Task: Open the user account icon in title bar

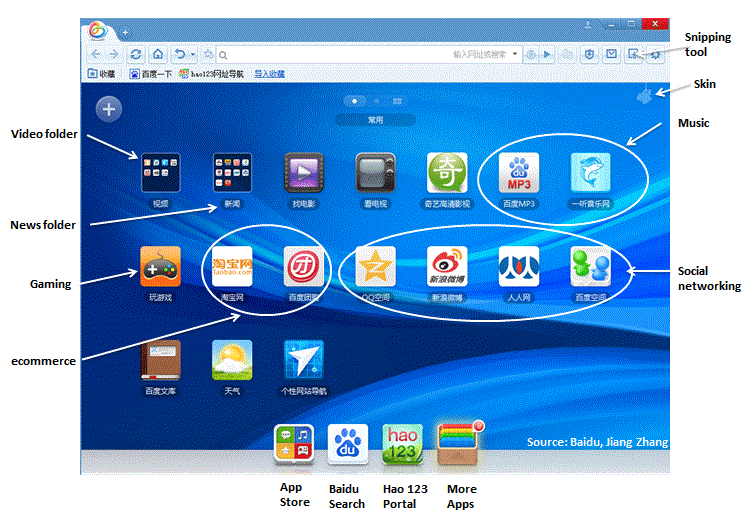Action: coord(588,25)
